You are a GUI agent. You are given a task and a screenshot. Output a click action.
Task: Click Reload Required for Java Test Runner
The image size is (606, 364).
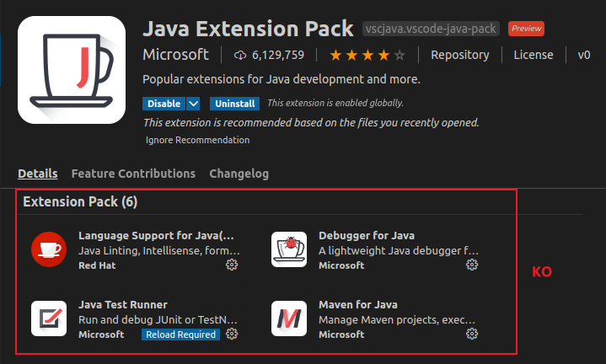(x=180, y=335)
